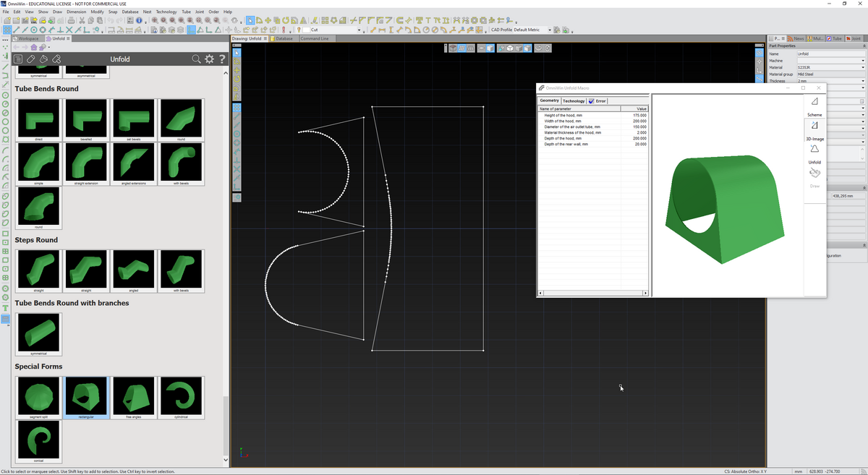The image size is (868, 475).
Task: Open the Unfold panel help question mark
Action: pos(222,59)
